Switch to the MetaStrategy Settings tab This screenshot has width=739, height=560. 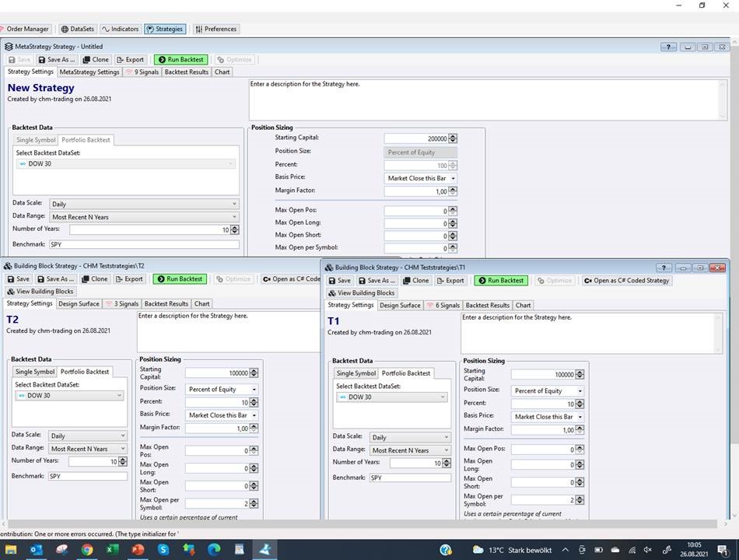[89, 72]
